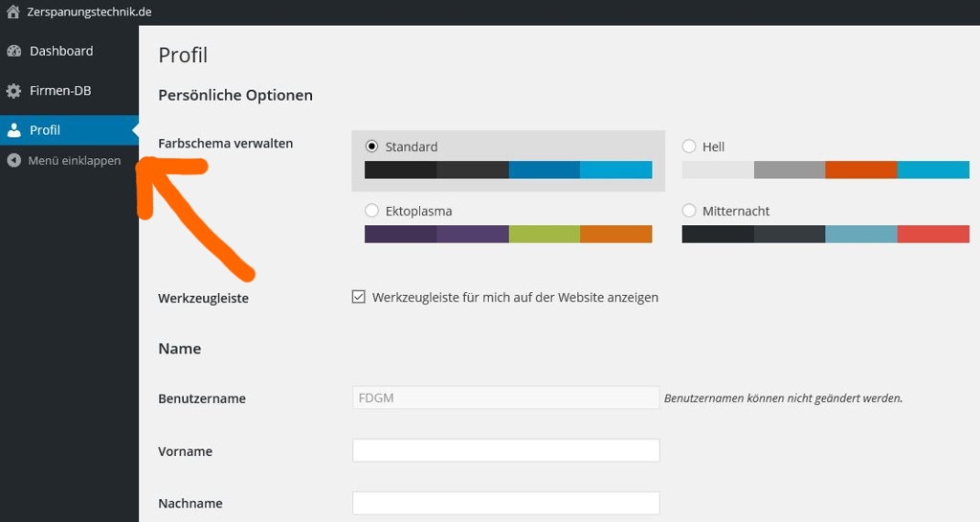
Task: Click the red swatch of the Mitternacht scheme
Action: 933,234
